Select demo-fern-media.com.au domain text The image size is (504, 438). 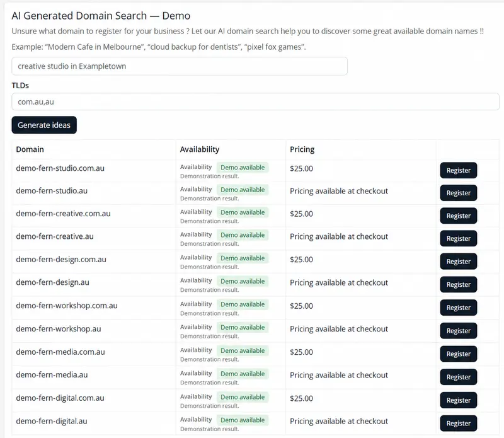(x=60, y=352)
